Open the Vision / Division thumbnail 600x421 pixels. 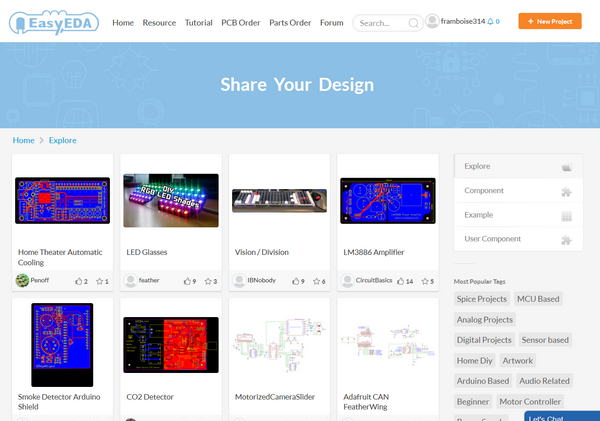tap(279, 201)
